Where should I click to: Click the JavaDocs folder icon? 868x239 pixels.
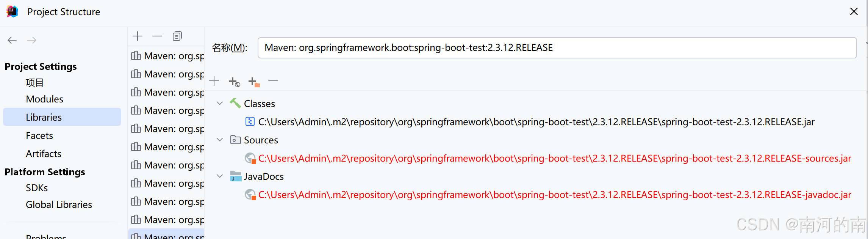(236, 176)
